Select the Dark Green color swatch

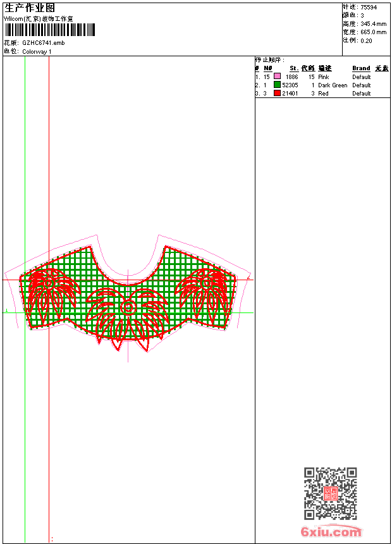coord(277,85)
